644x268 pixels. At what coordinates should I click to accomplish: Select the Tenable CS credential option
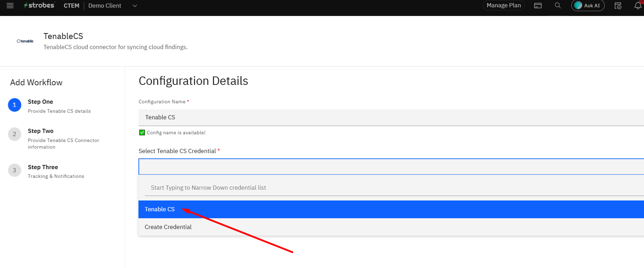391,209
